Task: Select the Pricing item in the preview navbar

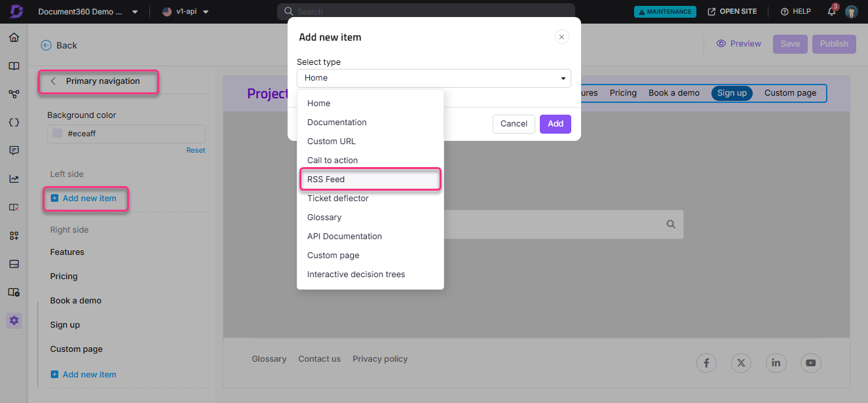Action: click(x=622, y=92)
